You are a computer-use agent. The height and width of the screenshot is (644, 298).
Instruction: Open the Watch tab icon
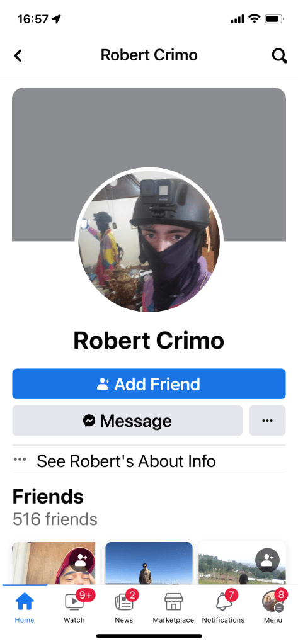point(74,602)
